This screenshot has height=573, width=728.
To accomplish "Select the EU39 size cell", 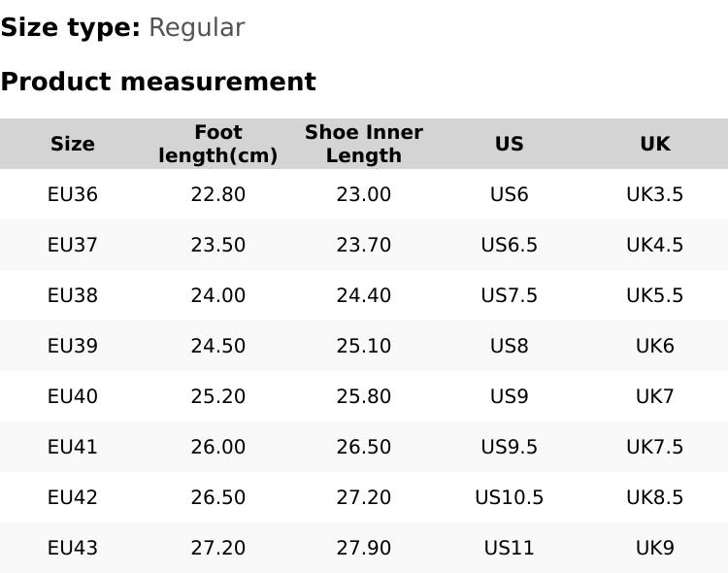I will pyautogui.click(x=73, y=346).
